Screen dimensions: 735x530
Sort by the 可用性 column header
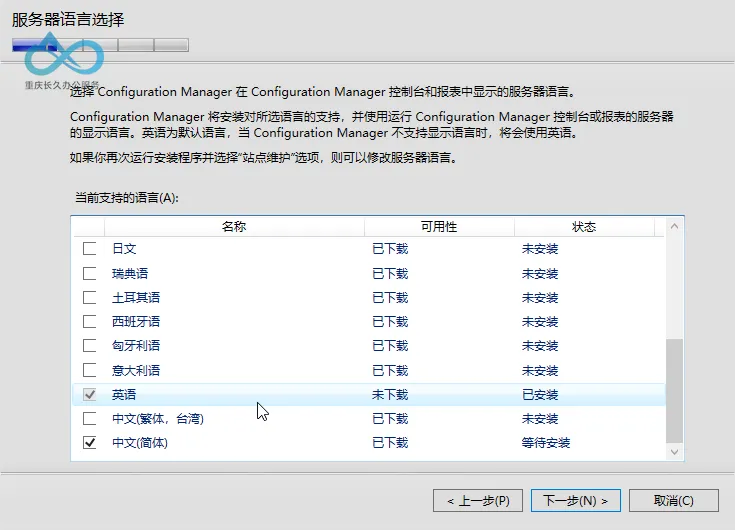[x=439, y=227]
